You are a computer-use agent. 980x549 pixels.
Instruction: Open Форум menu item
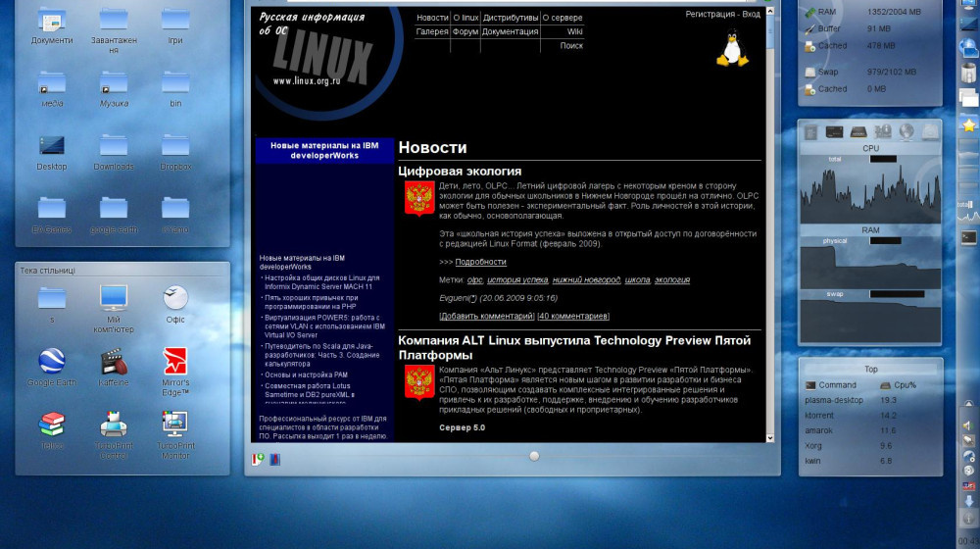coord(465,31)
